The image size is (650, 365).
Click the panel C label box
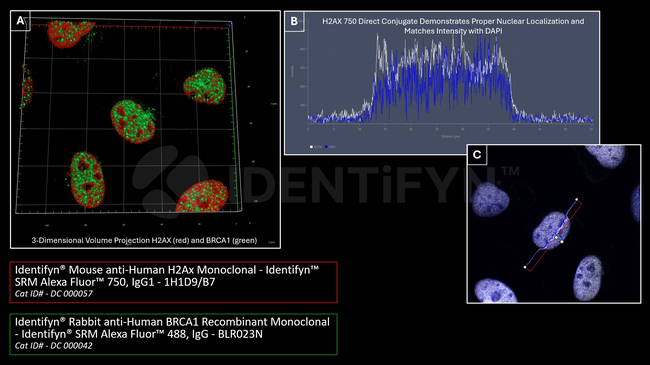(477, 155)
